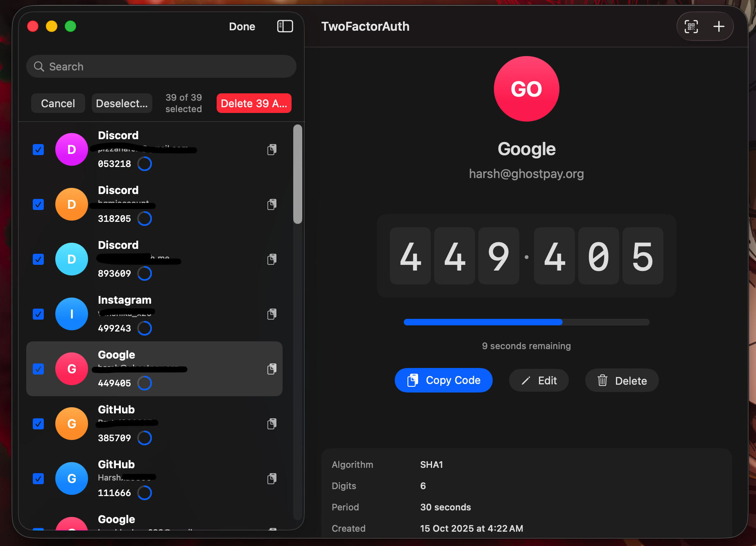This screenshot has height=546, width=756.
Task: Click the Digits value 6
Action: pyautogui.click(x=423, y=486)
